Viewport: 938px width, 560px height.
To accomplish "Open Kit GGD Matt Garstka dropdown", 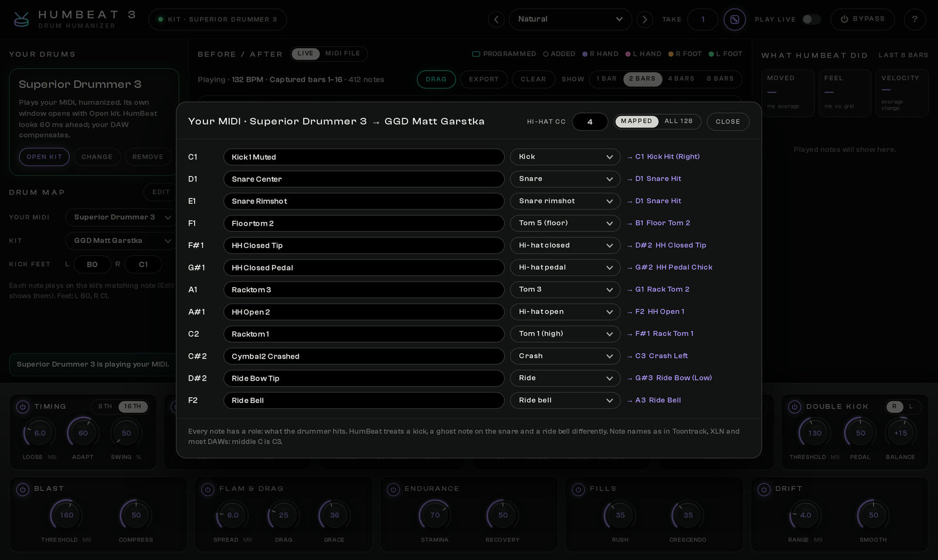I will click(x=121, y=241).
